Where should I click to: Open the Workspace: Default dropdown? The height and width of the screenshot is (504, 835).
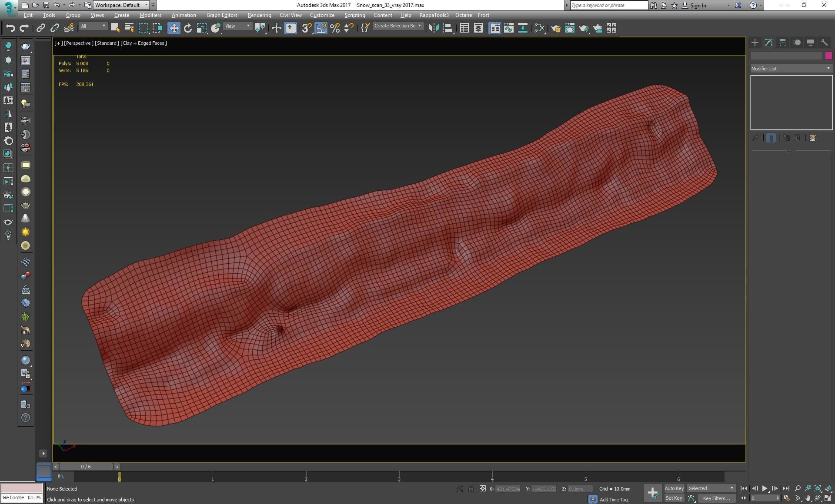point(121,5)
